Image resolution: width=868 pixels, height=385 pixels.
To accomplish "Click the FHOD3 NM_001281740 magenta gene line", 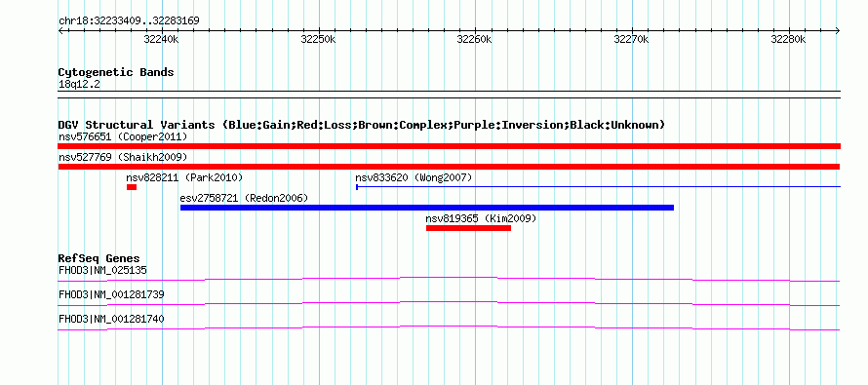I will (x=449, y=328).
